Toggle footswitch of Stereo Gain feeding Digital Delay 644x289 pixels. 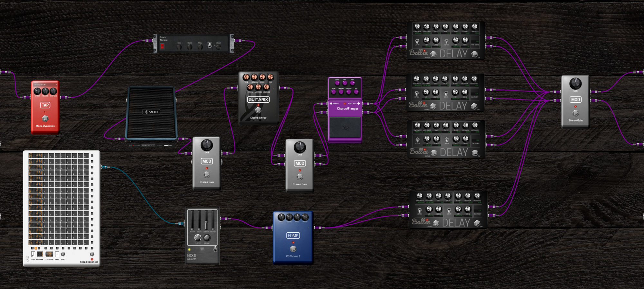click(x=207, y=174)
